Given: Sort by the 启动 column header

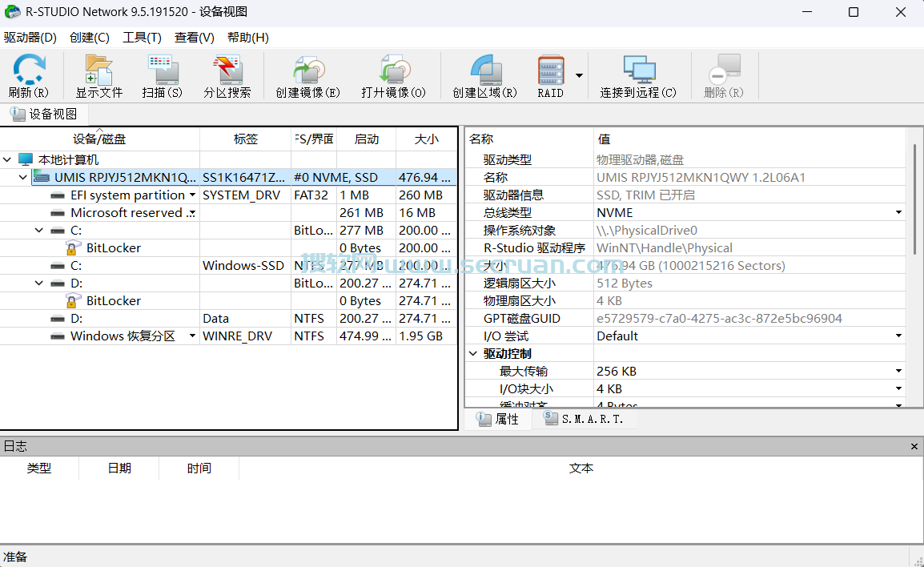Looking at the screenshot, I should click(367, 139).
